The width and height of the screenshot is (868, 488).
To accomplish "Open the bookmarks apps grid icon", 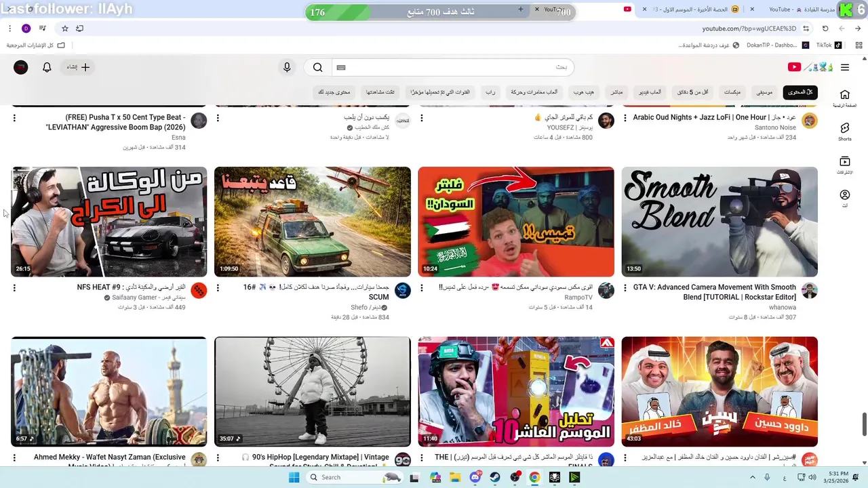I will (x=859, y=45).
